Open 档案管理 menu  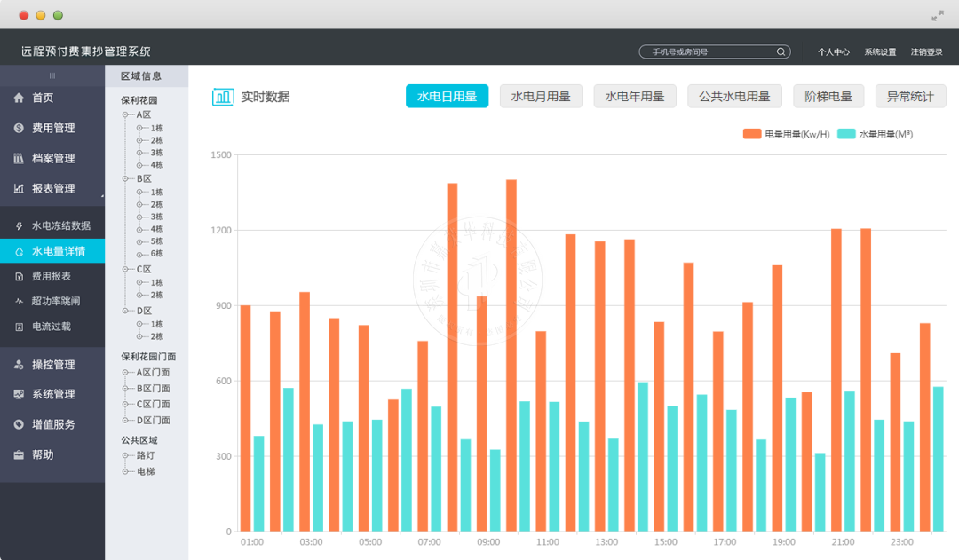(52, 158)
